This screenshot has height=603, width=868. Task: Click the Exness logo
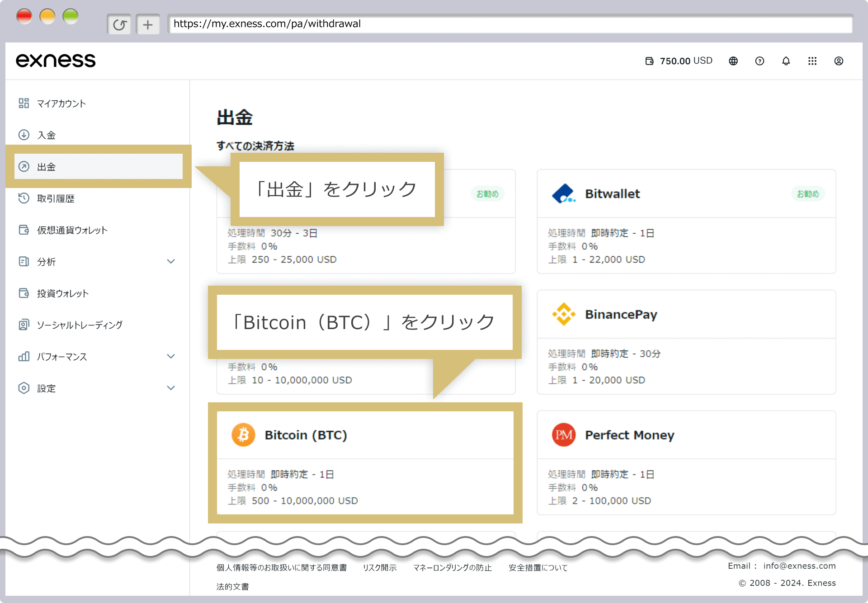(x=56, y=61)
